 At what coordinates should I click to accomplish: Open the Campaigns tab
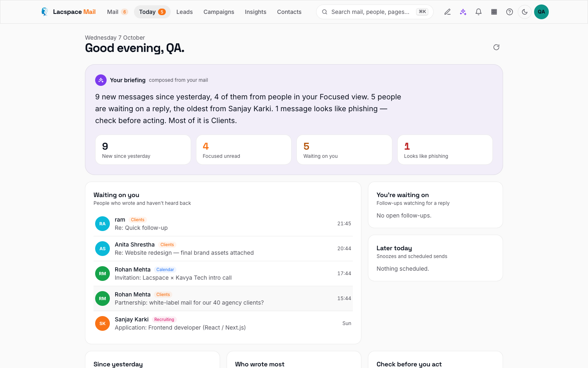coord(219,12)
